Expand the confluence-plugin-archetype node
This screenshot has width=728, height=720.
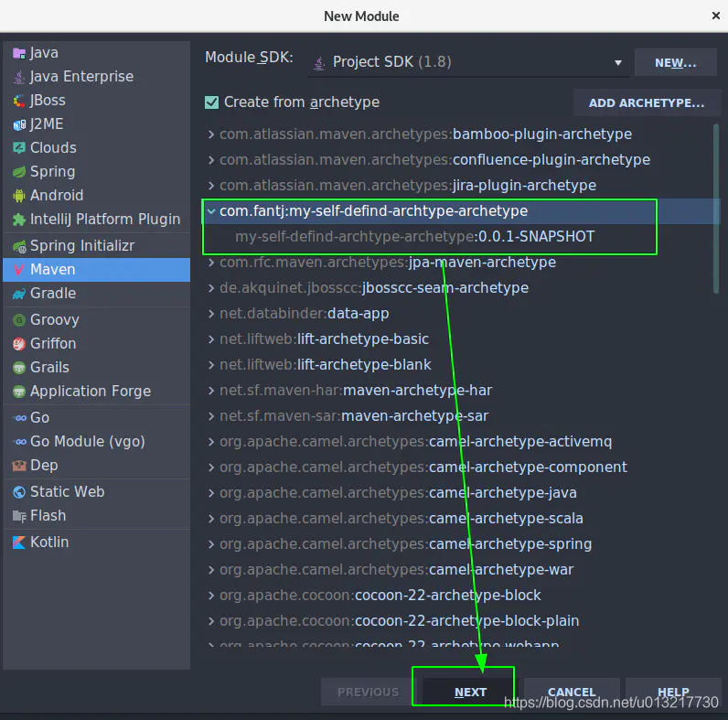tap(211, 160)
